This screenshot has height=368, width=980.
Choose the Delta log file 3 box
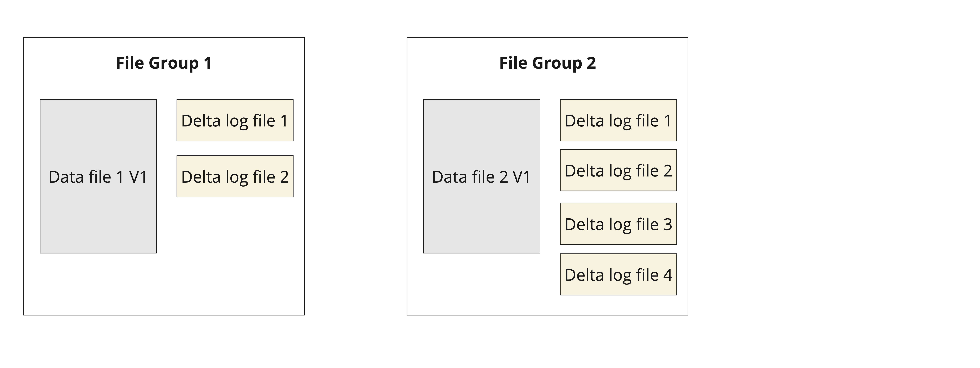click(x=618, y=224)
